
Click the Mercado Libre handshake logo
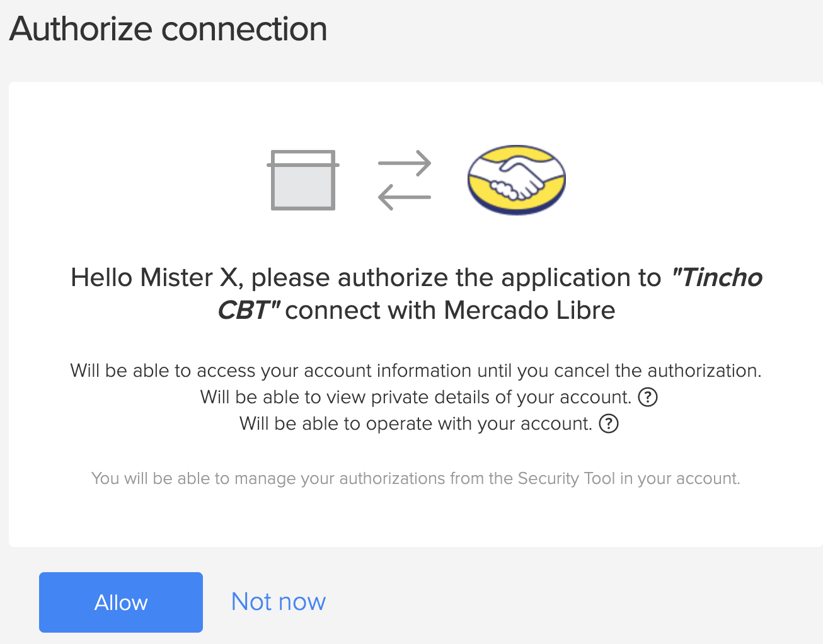coord(517,180)
